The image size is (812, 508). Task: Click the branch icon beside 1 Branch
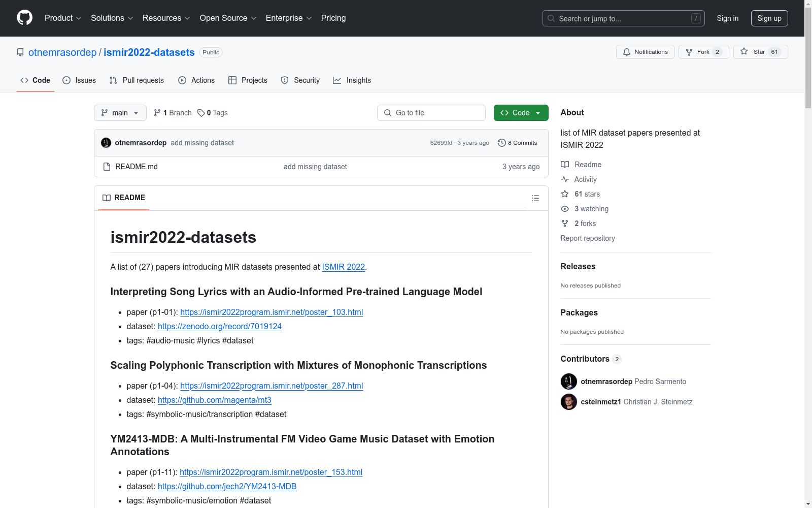(x=157, y=113)
